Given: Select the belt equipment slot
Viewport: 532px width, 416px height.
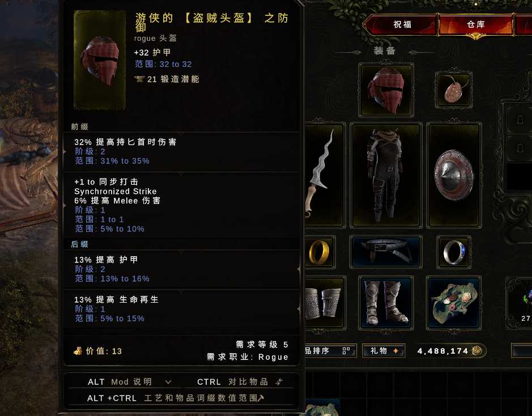Looking at the screenshot, I should [x=386, y=252].
